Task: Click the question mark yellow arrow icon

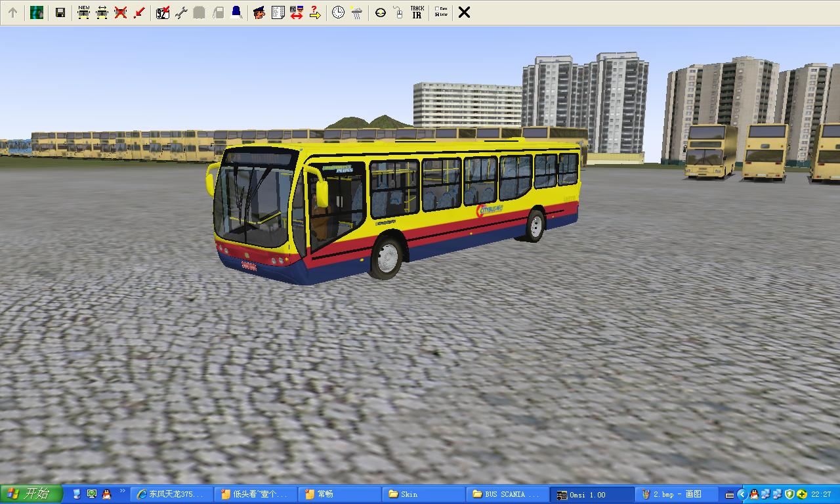Action: tap(314, 12)
